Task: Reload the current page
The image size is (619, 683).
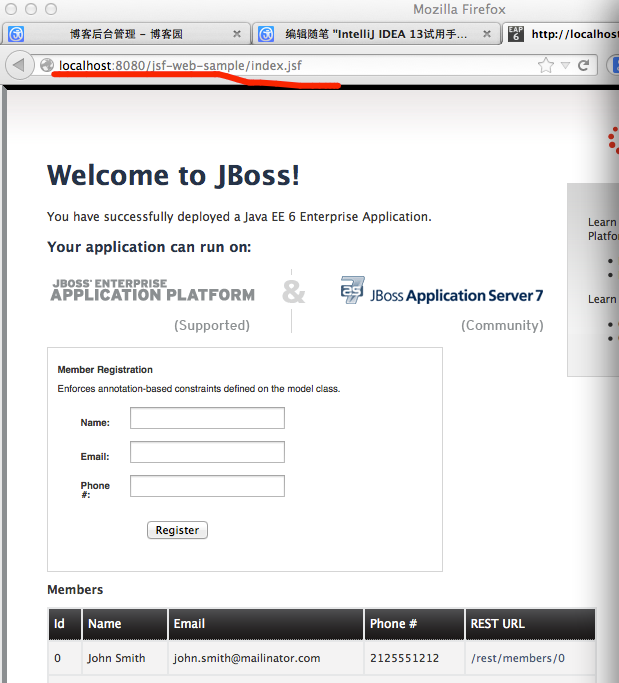Action: [x=583, y=65]
